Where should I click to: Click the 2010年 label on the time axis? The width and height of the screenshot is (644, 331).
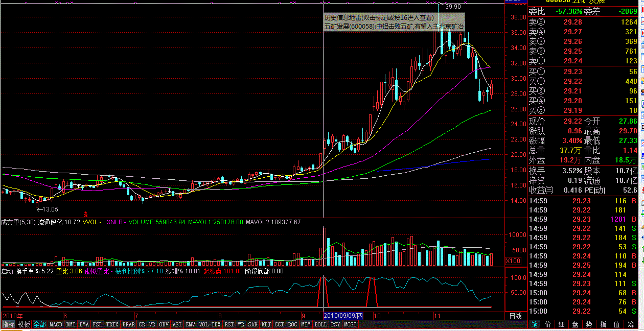click(x=12, y=316)
